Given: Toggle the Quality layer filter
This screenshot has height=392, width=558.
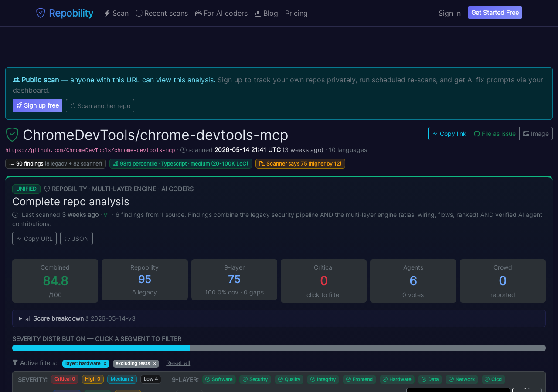Looking at the screenshot, I should [289, 380].
